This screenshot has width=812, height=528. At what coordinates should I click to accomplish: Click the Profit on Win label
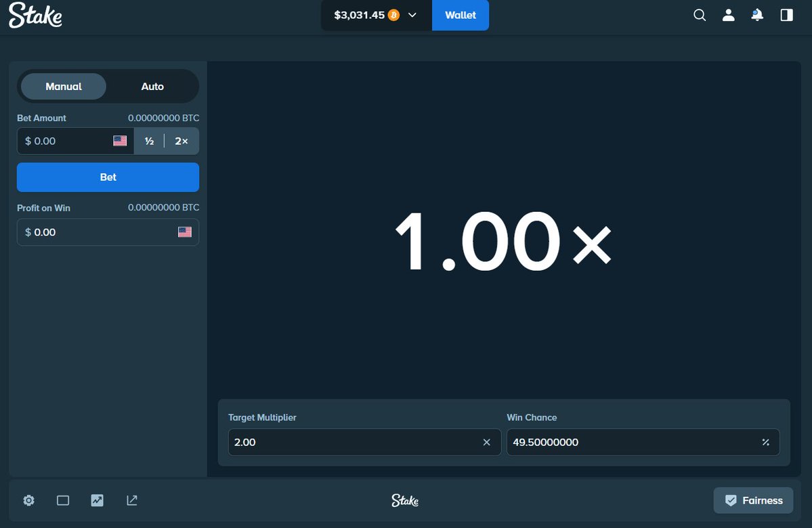pyautogui.click(x=43, y=208)
